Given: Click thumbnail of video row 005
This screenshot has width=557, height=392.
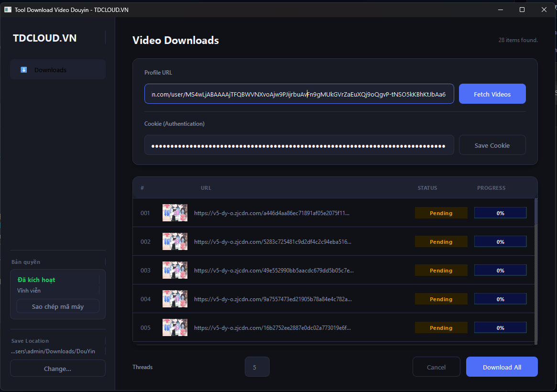Looking at the screenshot, I should pos(175,328).
